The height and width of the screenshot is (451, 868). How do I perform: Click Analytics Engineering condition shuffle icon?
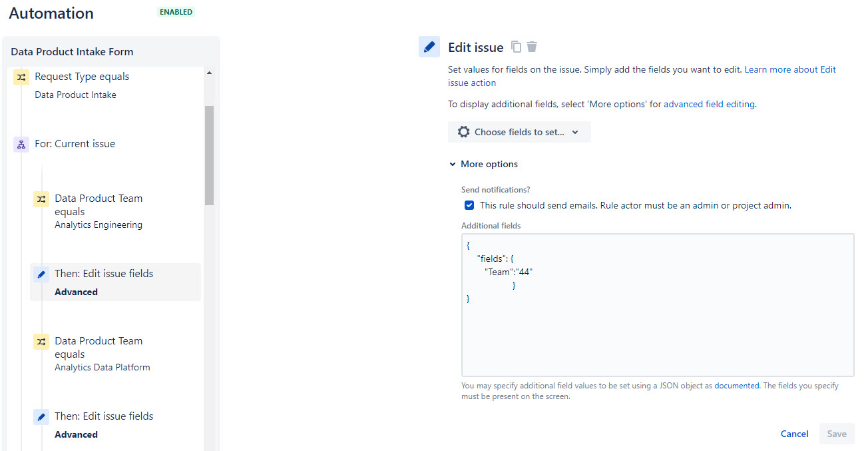(x=41, y=199)
